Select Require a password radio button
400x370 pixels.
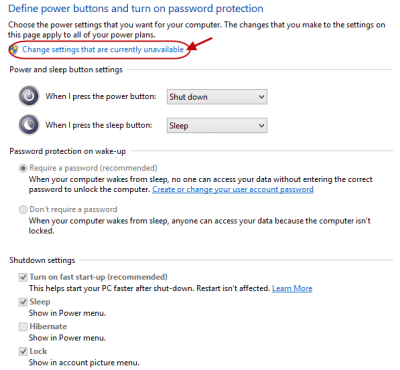click(23, 168)
